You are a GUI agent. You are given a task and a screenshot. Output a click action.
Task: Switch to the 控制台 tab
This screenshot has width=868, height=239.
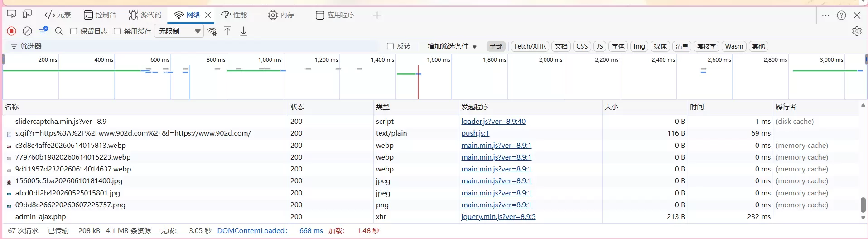point(100,15)
